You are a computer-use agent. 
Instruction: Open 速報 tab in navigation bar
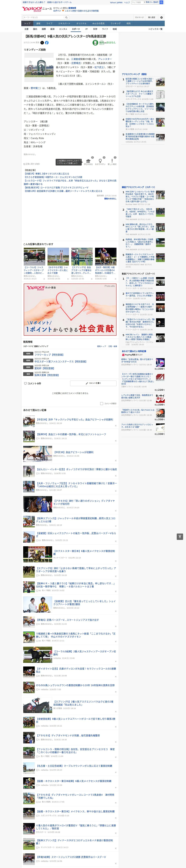[x=38, y=24]
